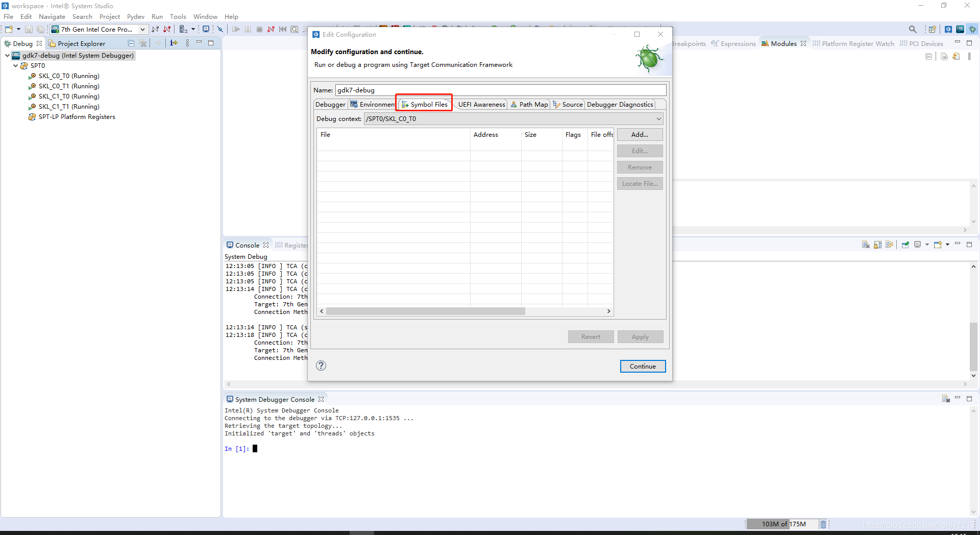Open the Tools menu
Viewport: 980px width, 535px height.
point(178,16)
